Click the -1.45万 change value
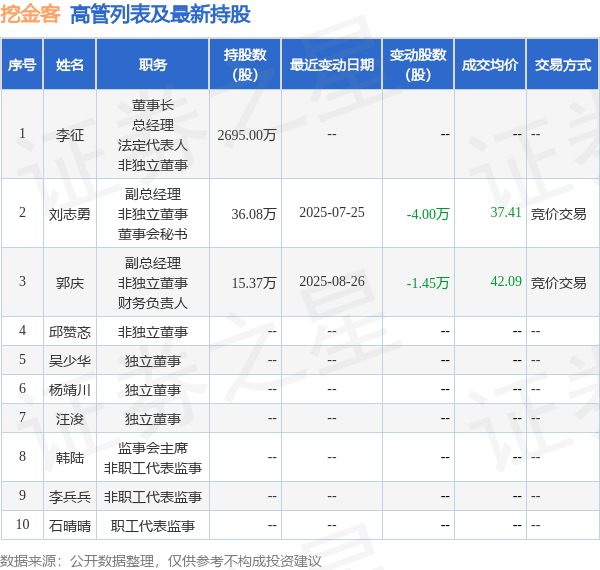The image size is (600, 570). click(x=428, y=283)
